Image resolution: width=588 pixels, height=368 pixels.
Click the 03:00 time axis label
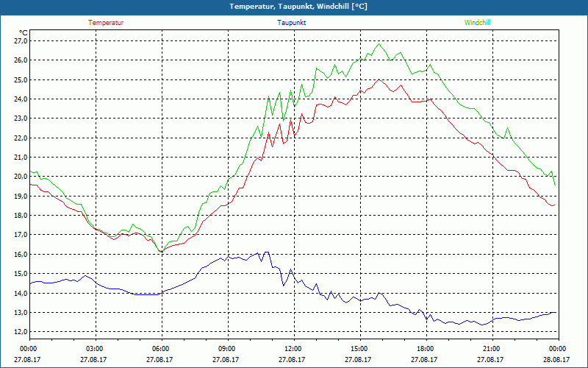click(94, 349)
